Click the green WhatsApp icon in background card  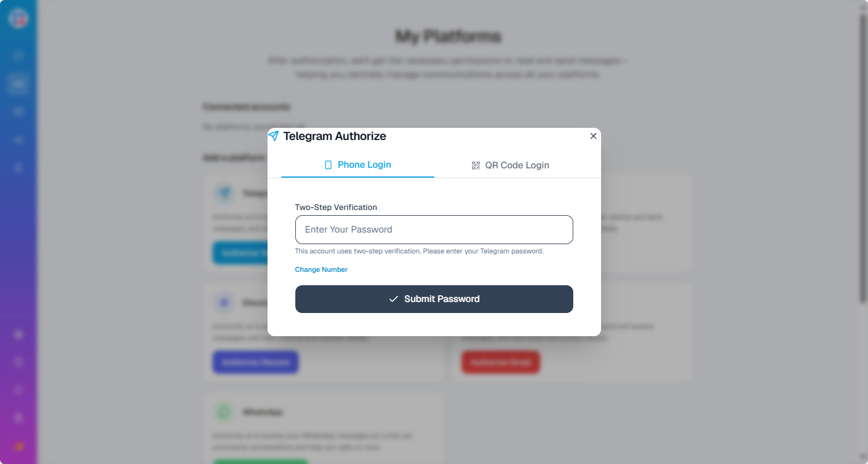coord(224,413)
